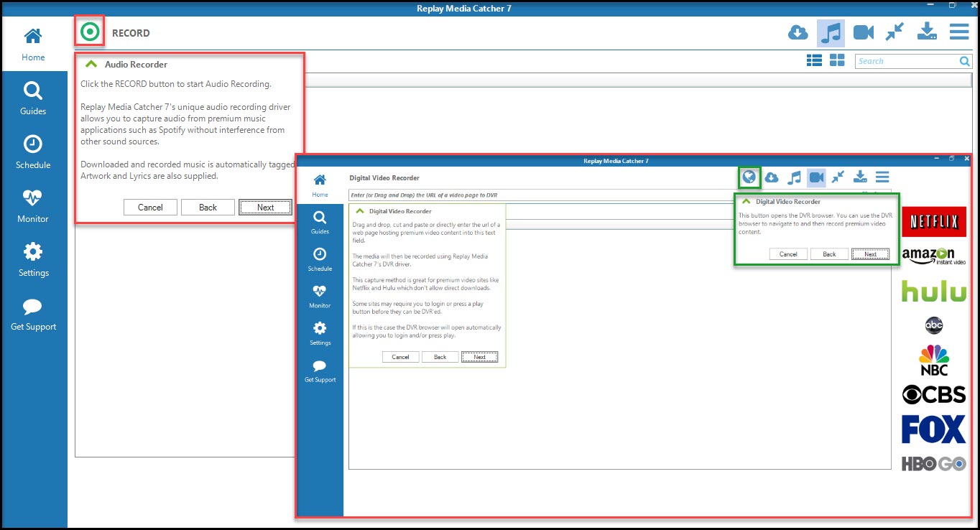Cancel the Audio Recorder tip
Image resolution: width=980 pixels, height=530 pixels.
(151, 208)
